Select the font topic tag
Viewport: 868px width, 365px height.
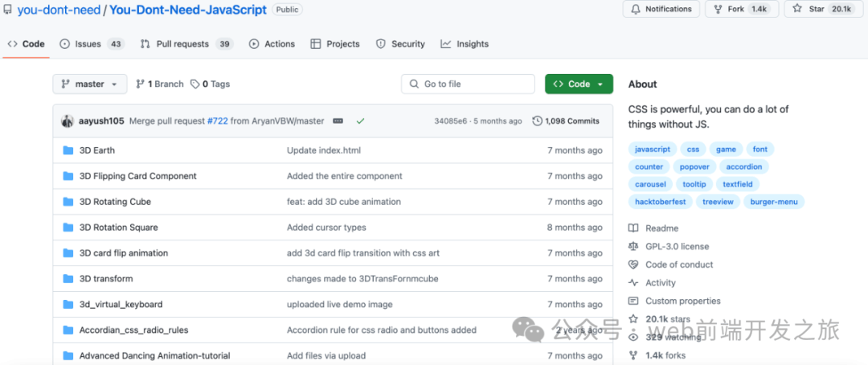(x=760, y=149)
